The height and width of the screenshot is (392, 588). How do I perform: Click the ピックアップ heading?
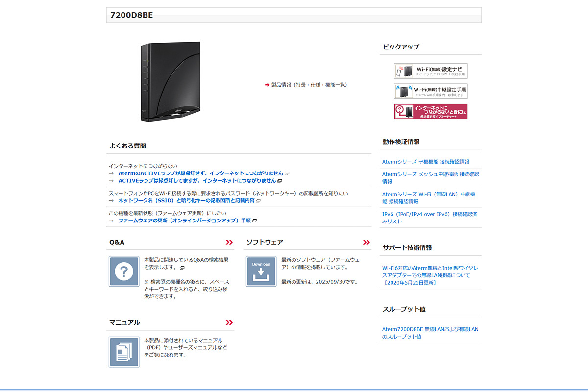(x=401, y=47)
